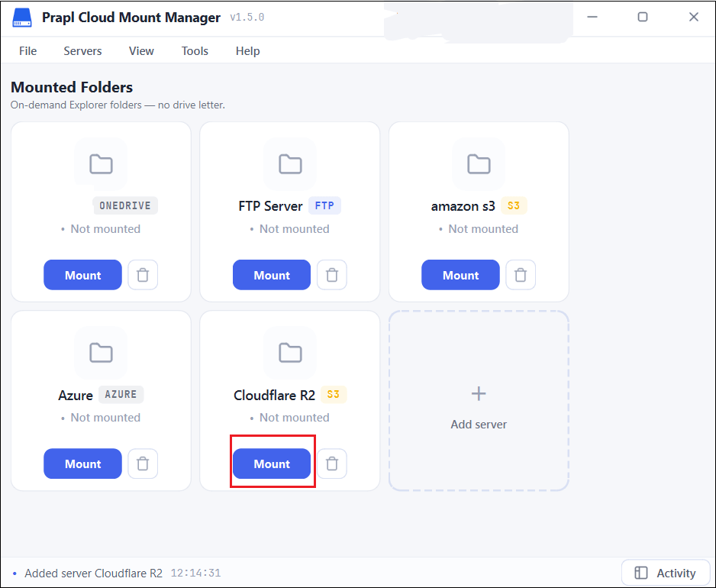716x588 pixels.
Task: Select the Azure name text
Action: (x=76, y=396)
